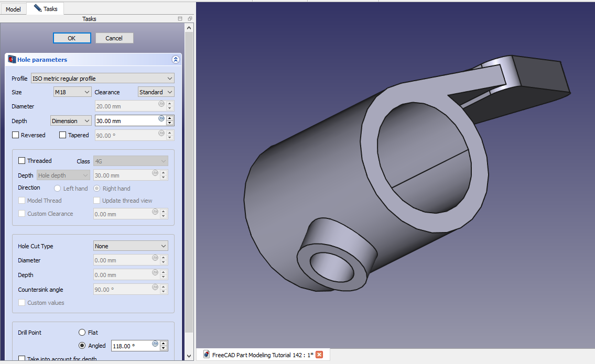Click the Tasks panel title bar toggle icon

point(180,19)
